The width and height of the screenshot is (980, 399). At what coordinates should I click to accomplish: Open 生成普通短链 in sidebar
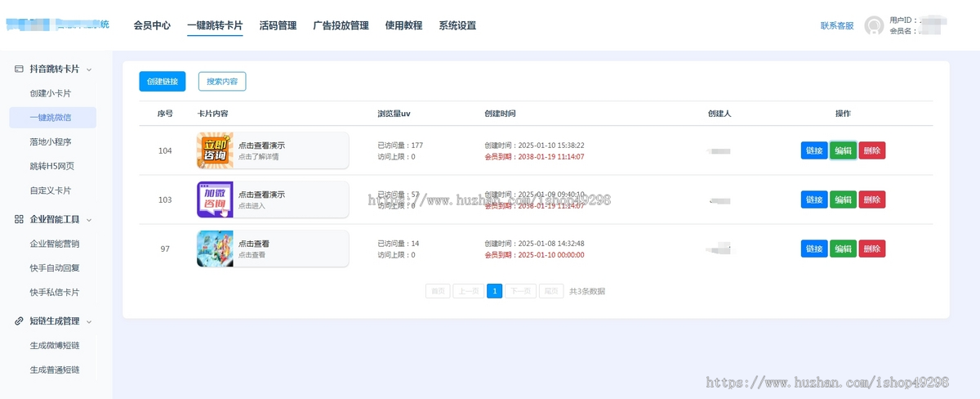coord(54,370)
